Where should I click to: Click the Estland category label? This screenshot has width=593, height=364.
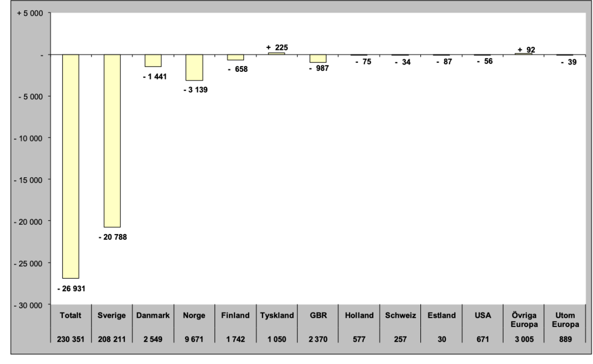(442, 316)
